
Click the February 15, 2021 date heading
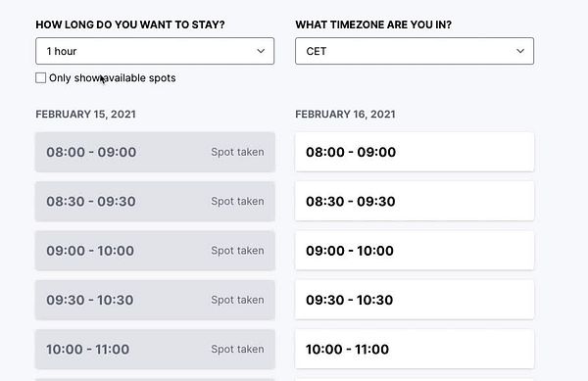coord(85,115)
